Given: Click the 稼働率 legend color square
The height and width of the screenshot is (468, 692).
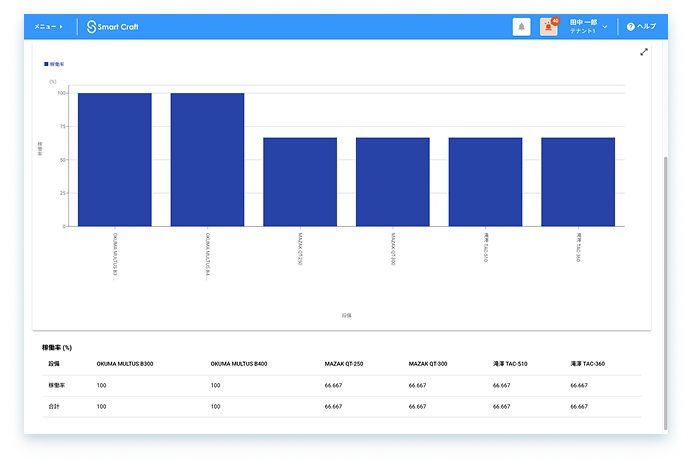Looking at the screenshot, I should (x=46, y=64).
